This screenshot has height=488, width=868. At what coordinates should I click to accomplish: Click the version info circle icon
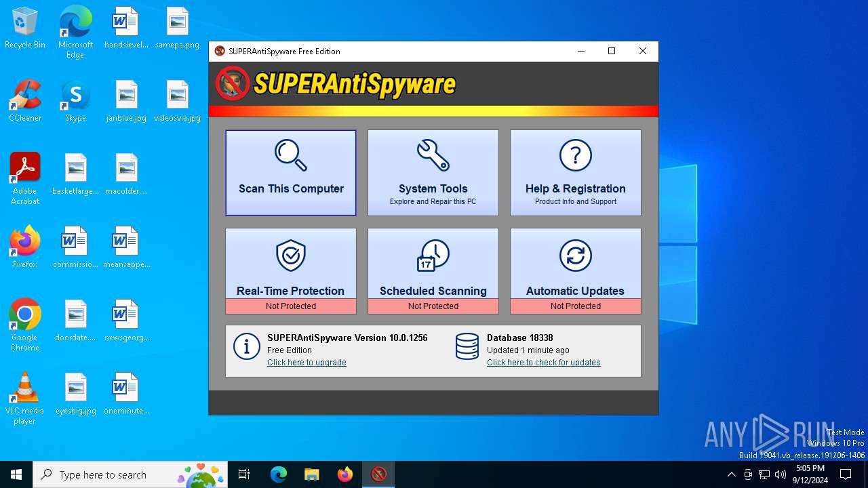pyautogui.click(x=247, y=346)
